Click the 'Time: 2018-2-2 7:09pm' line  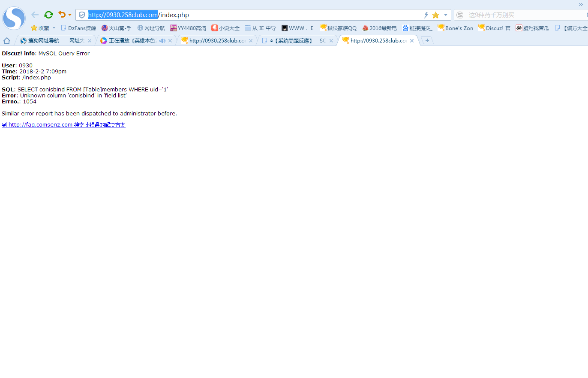pos(34,72)
